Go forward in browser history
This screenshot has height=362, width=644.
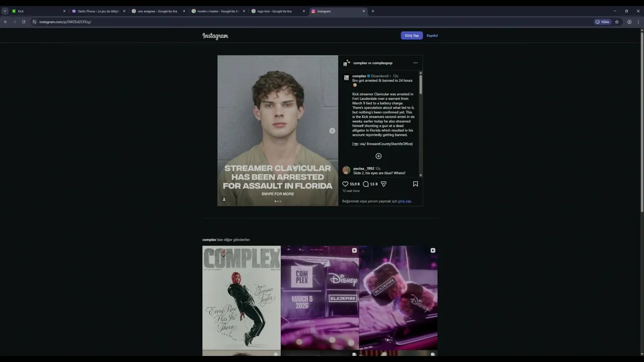tap(14, 22)
